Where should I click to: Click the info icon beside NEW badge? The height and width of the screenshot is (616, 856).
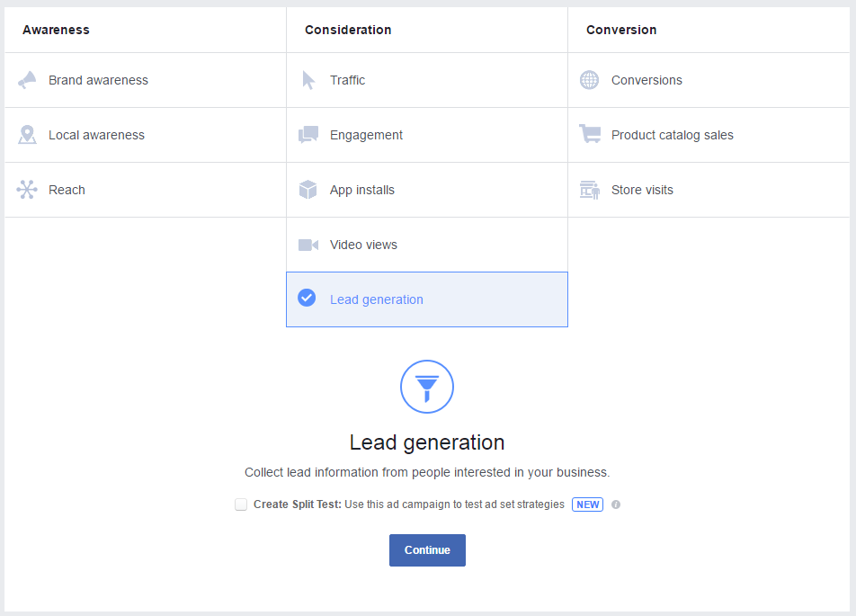(616, 504)
